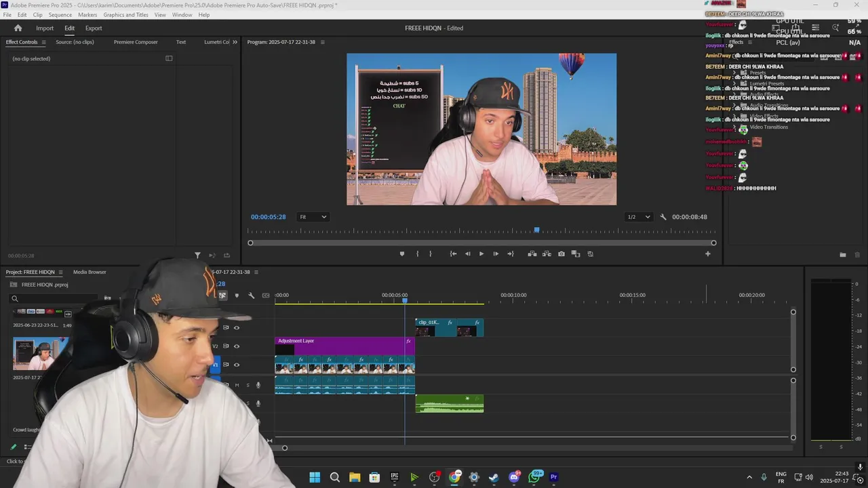Viewport: 868px width, 488px height.
Task: Toggle Timeline captions track options CC
Action: point(266,296)
